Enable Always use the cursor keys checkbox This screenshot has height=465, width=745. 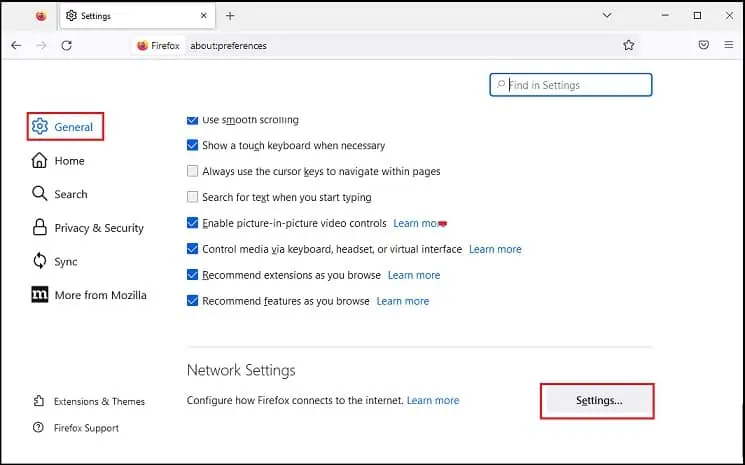(193, 171)
